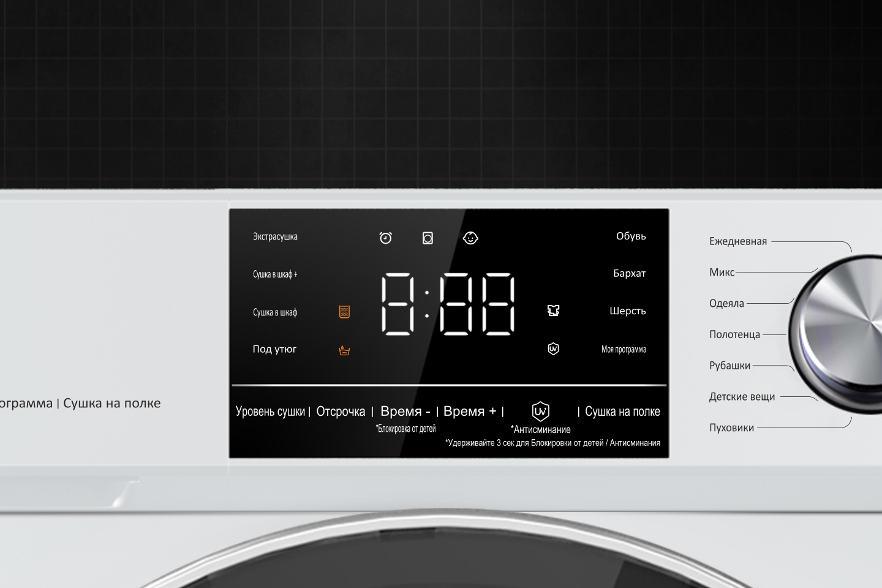Choose the Одеяла program label
This screenshot has height=588, width=882.
(726, 304)
